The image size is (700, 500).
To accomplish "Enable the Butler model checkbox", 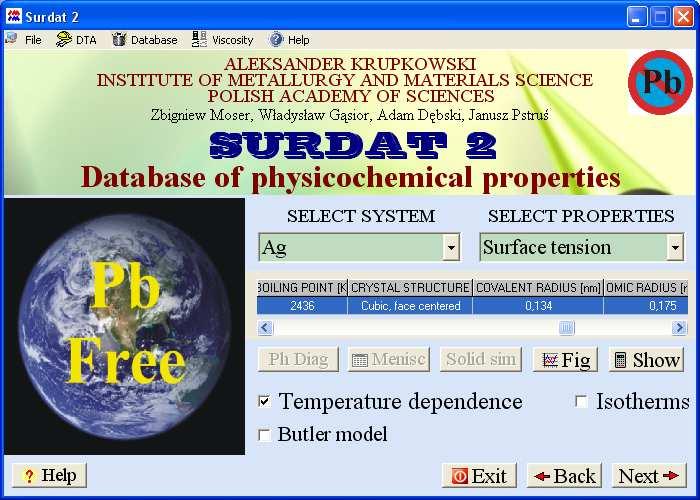I will [264, 434].
